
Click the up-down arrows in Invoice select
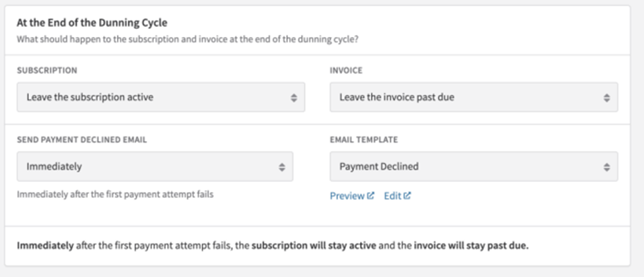click(606, 98)
